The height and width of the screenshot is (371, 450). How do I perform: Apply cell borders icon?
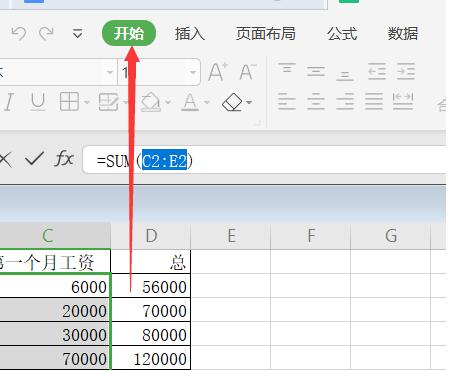pyautogui.click(x=69, y=101)
